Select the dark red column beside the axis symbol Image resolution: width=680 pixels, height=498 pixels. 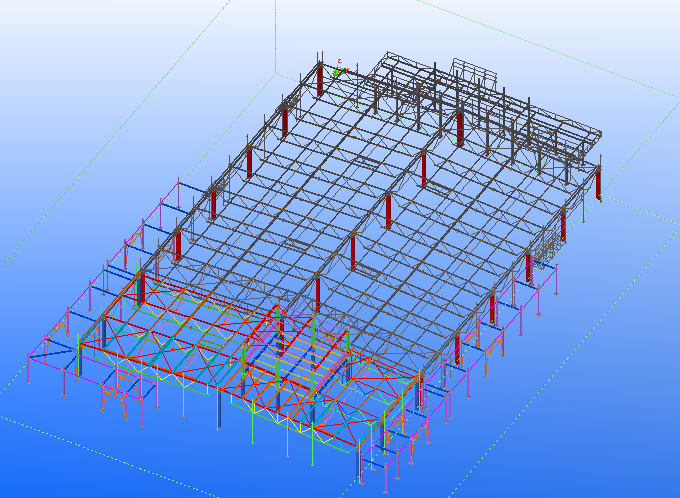pyautogui.click(x=320, y=80)
